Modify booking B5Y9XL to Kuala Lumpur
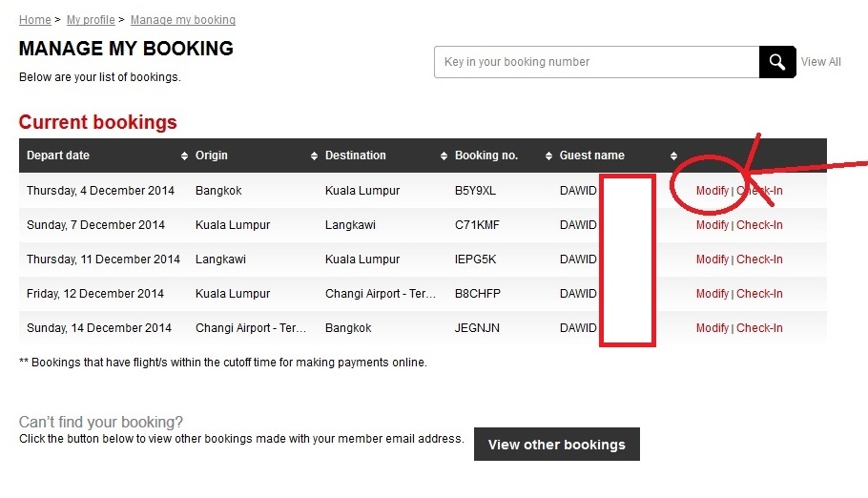 [x=712, y=191]
